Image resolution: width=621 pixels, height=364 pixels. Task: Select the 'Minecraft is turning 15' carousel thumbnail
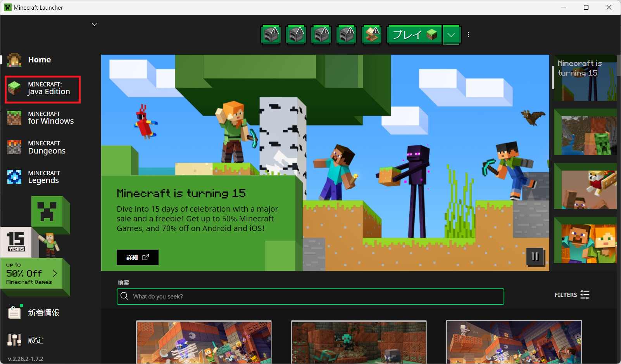coord(585,78)
